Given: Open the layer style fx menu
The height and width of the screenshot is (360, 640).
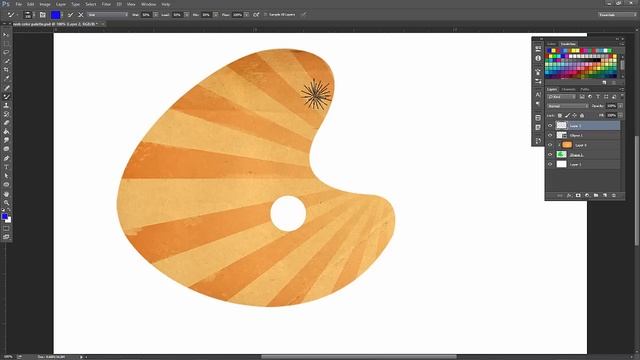Looking at the screenshot, I should [569, 196].
